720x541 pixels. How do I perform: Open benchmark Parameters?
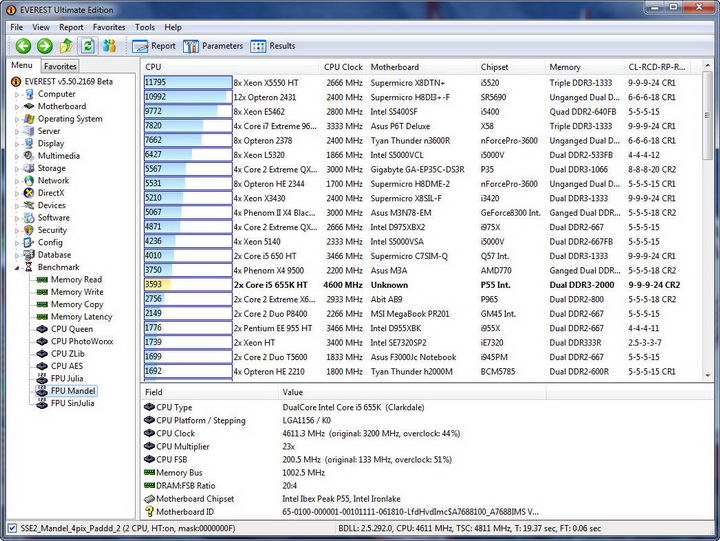pyautogui.click(x=213, y=46)
